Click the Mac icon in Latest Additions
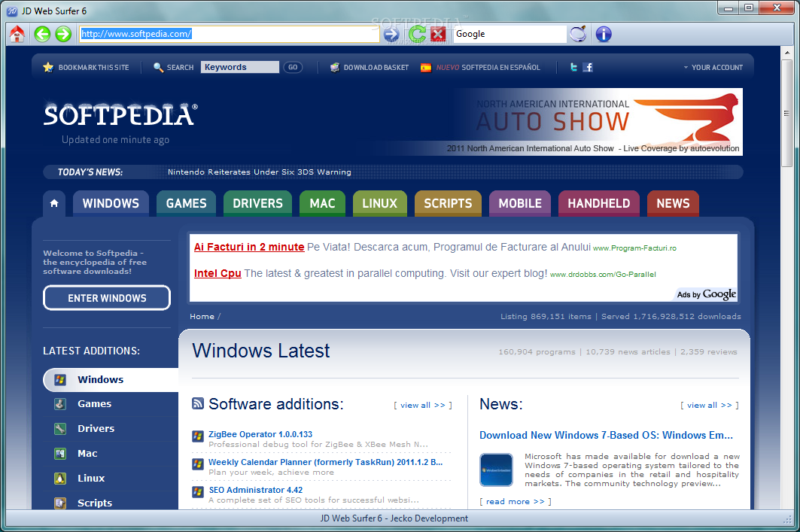 [x=60, y=454]
